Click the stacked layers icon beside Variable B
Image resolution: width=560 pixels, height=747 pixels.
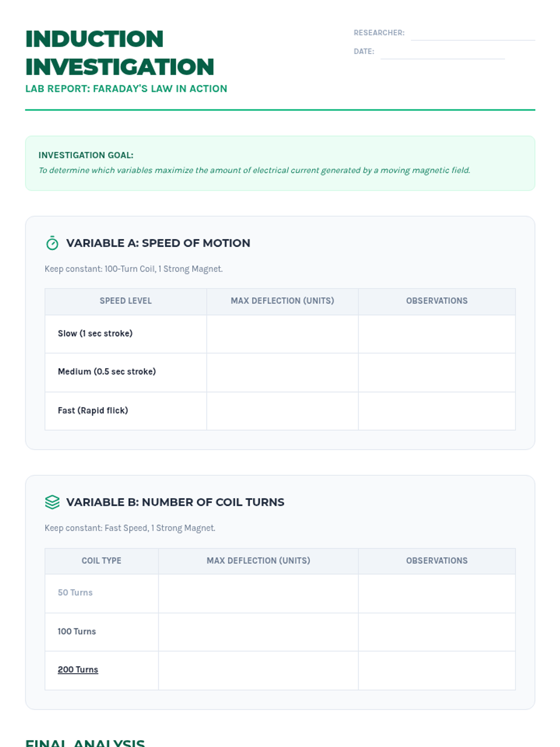click(52, 502)
